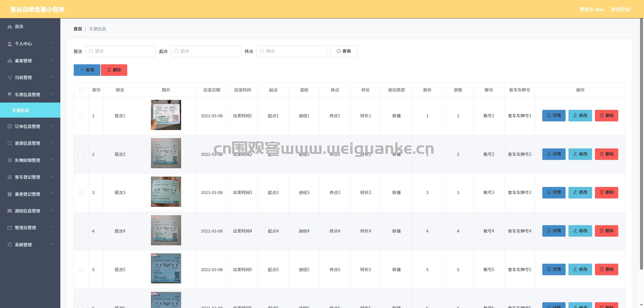Viewport: 644px width, 308px height.
Task: Click the pencil icon on 班次1 修改 button
Action: [575, 116]
